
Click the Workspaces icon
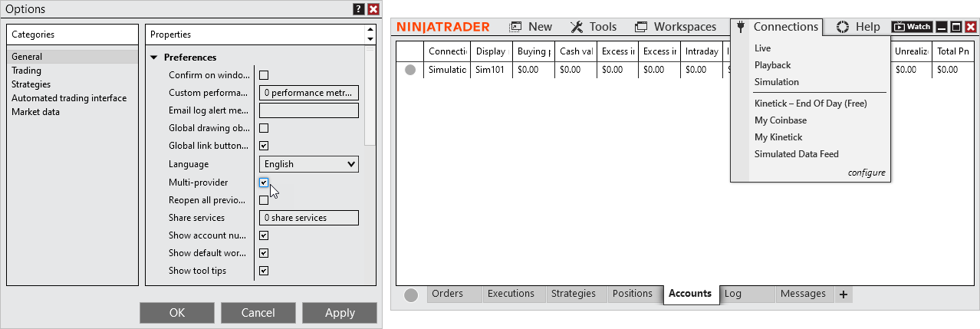(x=641, y=27)
